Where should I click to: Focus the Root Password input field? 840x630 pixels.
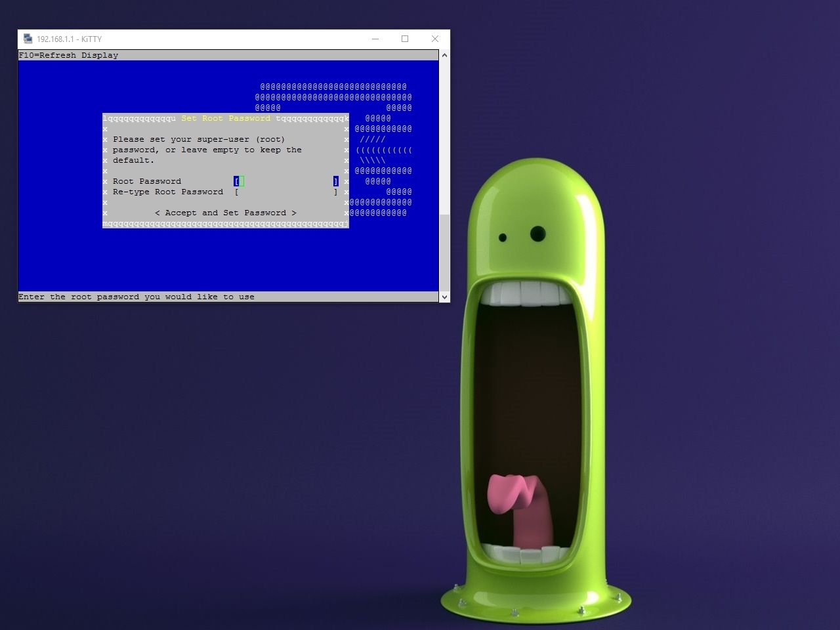[x=286, y=181]
